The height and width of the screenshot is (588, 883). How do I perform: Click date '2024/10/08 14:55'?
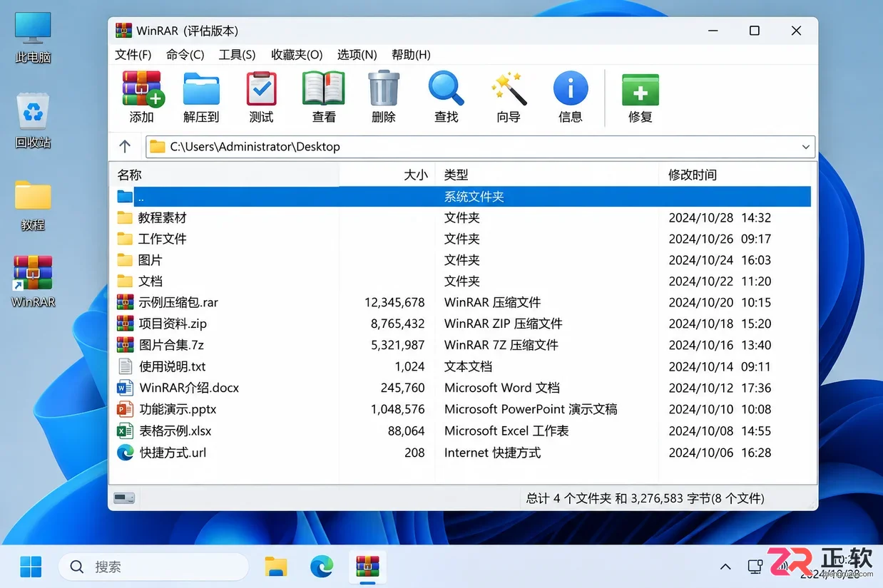click(x=720, y=430)
